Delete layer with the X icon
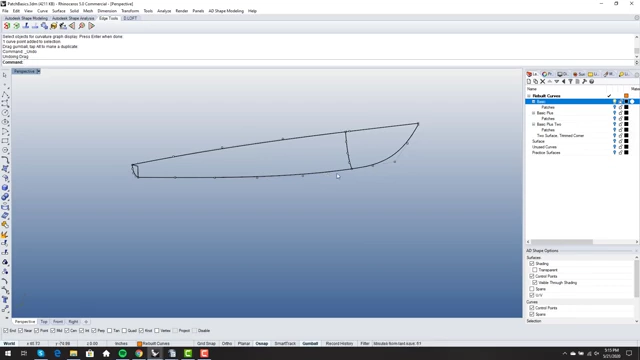Screen dimensions: 640x360 pos(542,82)
